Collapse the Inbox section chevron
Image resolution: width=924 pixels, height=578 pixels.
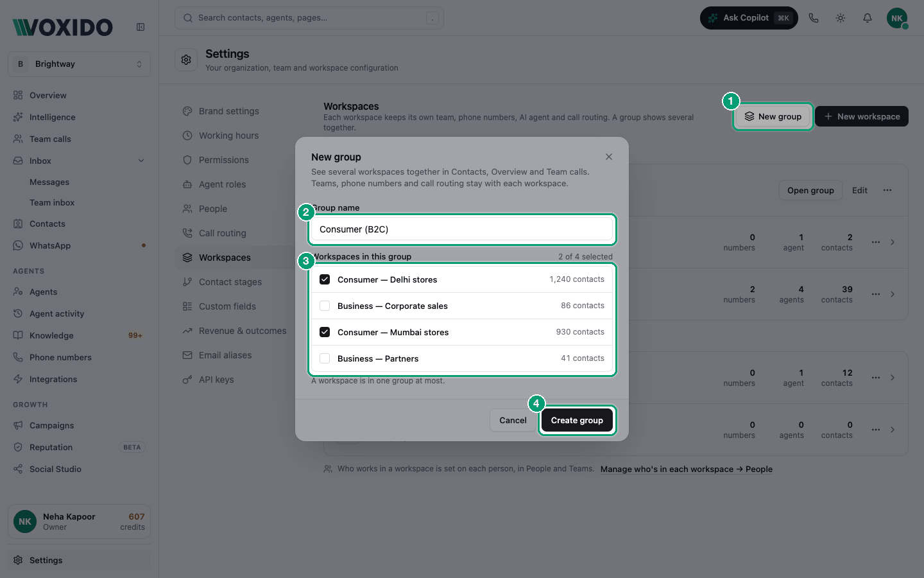coord(141,161)
